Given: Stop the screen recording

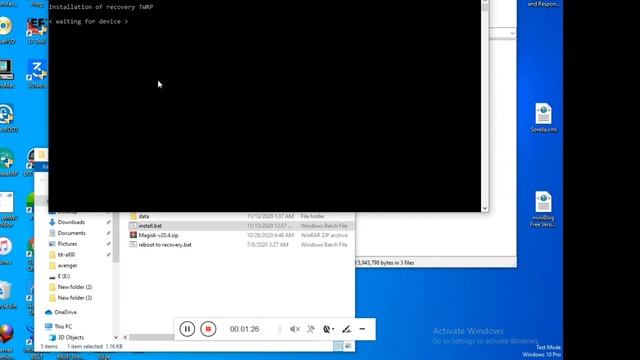Looking at the screenshot, I should click(x=208, y=329).
